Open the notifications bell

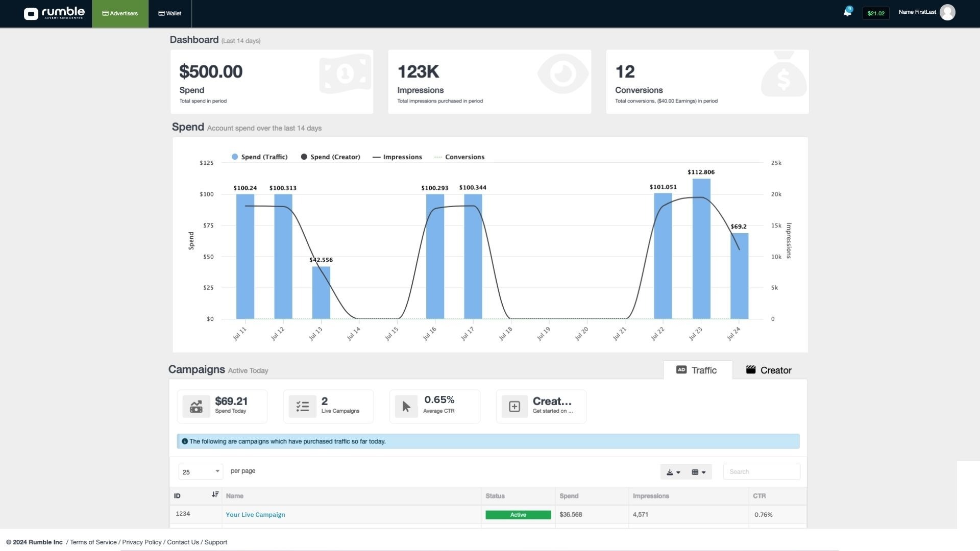coord(847,13)
